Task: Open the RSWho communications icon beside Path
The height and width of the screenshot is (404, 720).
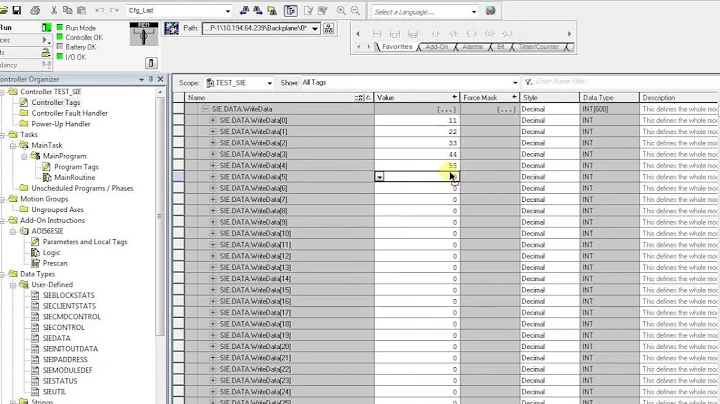Action: (x=171, y=28)
